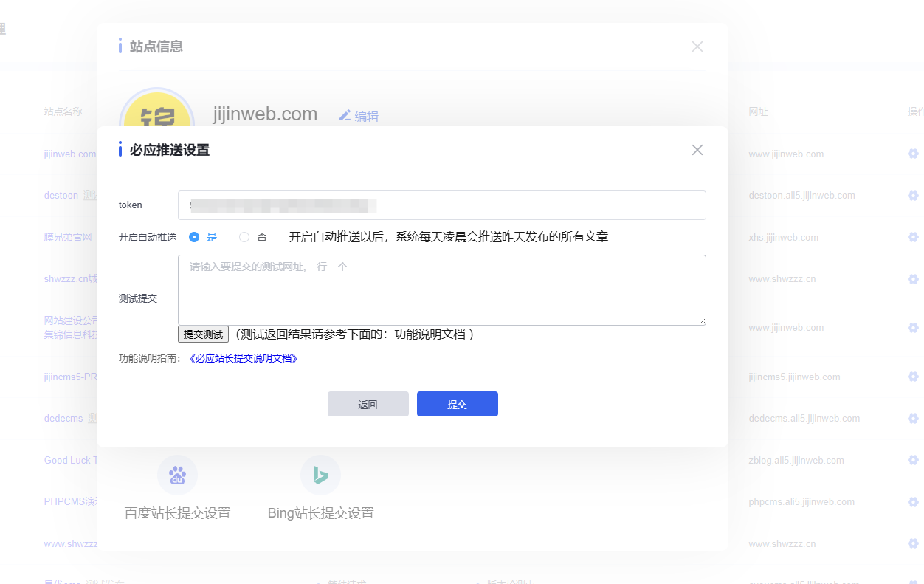Click the 编辑 pencil link beside jijinweb.com
This screenshot has width=924, height=584.
coord(359,116)
